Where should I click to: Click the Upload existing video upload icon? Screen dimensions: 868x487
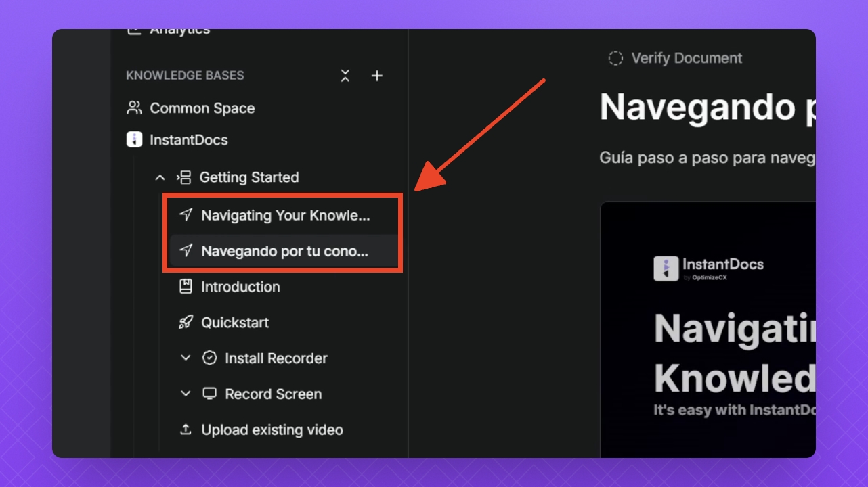[186, 430]
